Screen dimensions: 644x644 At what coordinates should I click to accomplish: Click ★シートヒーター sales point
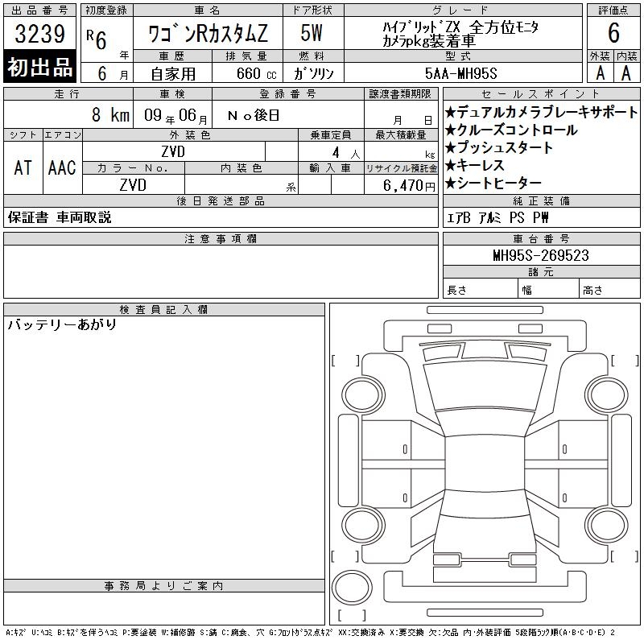point(493,183)
